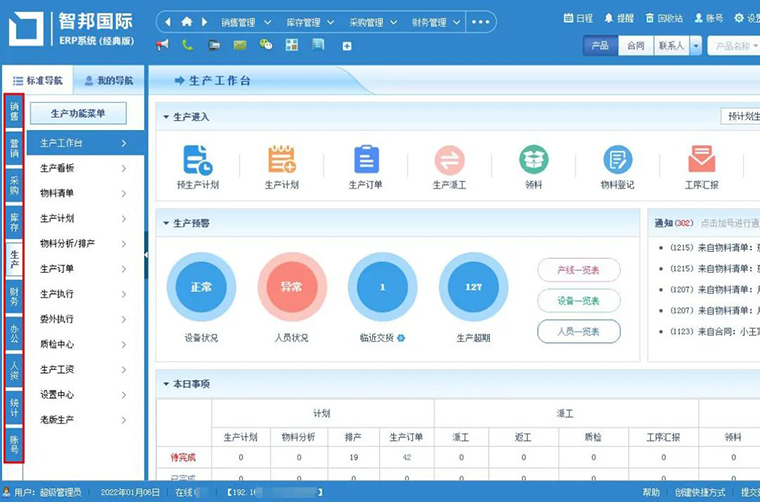Click the 生产订单 clipboard icon
760x502 pixels.
pyautogui.click(x=366, y=160)
